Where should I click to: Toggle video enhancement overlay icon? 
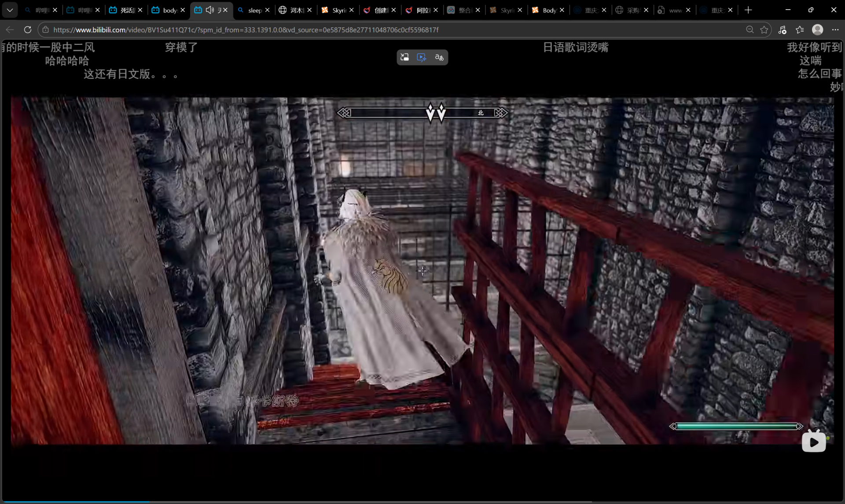coord(422,57)
